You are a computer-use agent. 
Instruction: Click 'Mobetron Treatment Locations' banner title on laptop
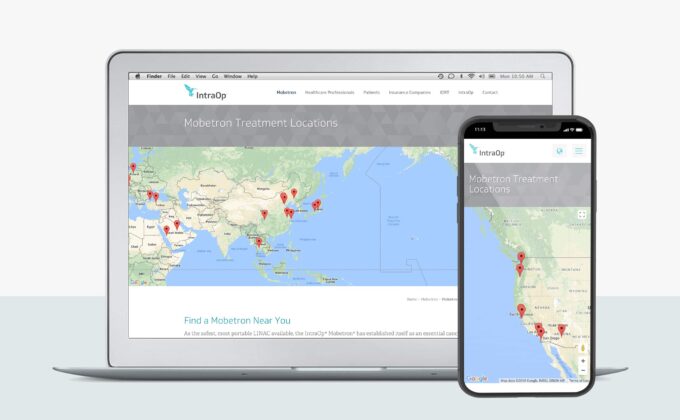point(261,123)
